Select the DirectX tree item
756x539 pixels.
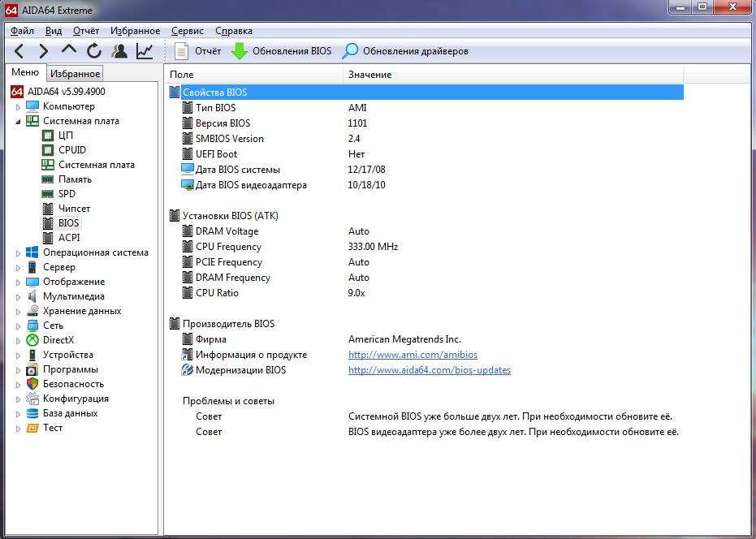click(x=58, y=340)
